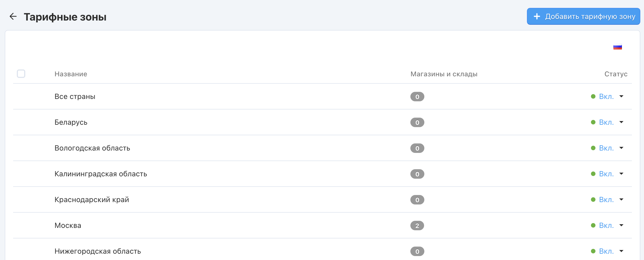This screenshot has height=260, width=644.
Task: Click the store count badge for Краснодарский край
Action: [x=417, y=200]
